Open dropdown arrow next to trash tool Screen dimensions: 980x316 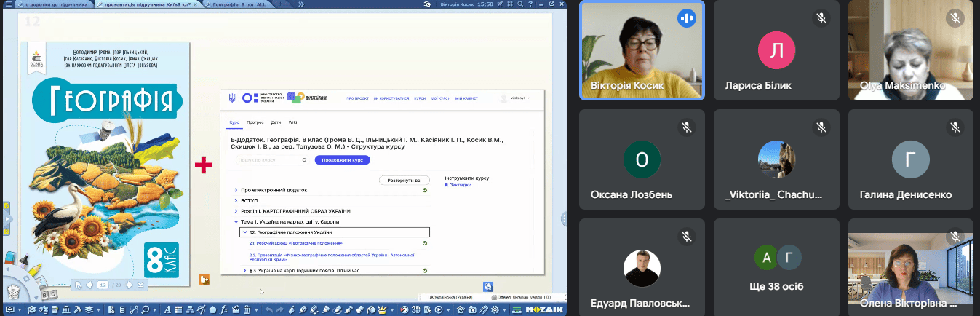tap(256, 310)
